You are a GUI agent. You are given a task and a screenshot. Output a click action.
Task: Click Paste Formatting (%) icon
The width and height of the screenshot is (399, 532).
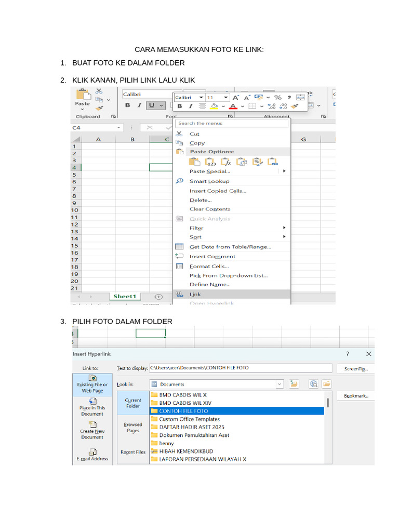257,162
